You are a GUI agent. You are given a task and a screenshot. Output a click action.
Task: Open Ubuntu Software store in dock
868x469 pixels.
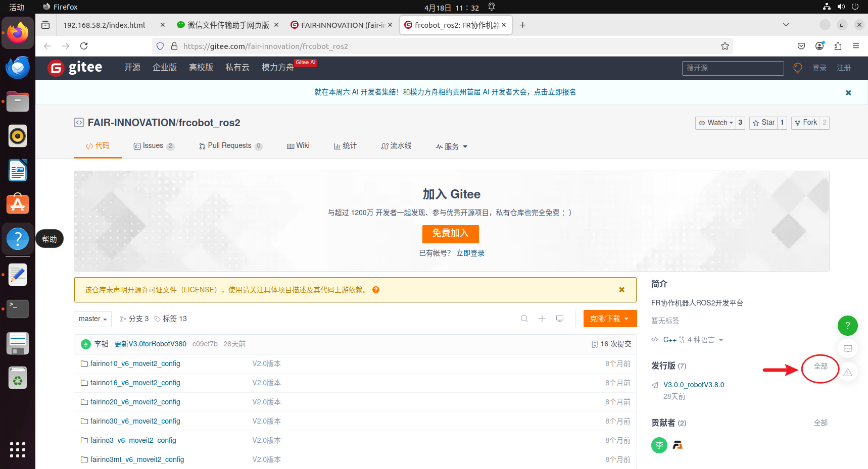(x=18, y=204)
